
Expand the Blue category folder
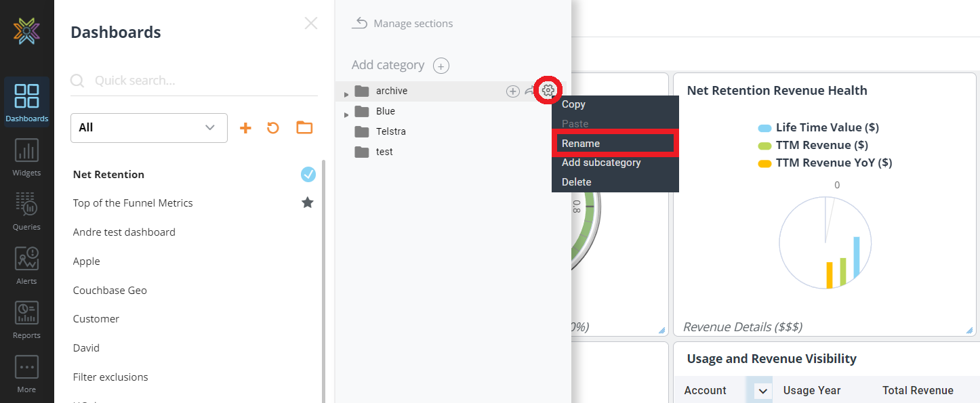(346, 114)
